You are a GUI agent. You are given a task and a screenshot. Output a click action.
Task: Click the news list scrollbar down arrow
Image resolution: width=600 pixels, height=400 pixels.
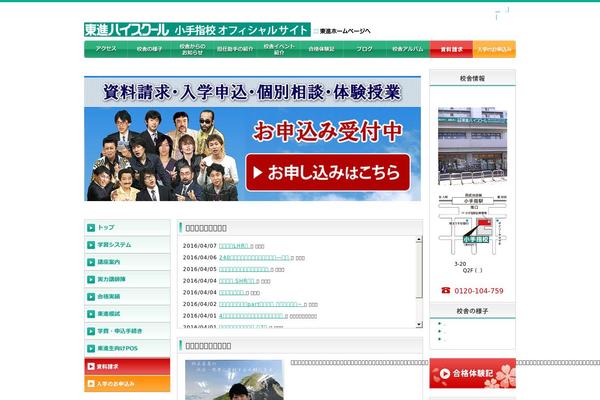coord(419,325)
